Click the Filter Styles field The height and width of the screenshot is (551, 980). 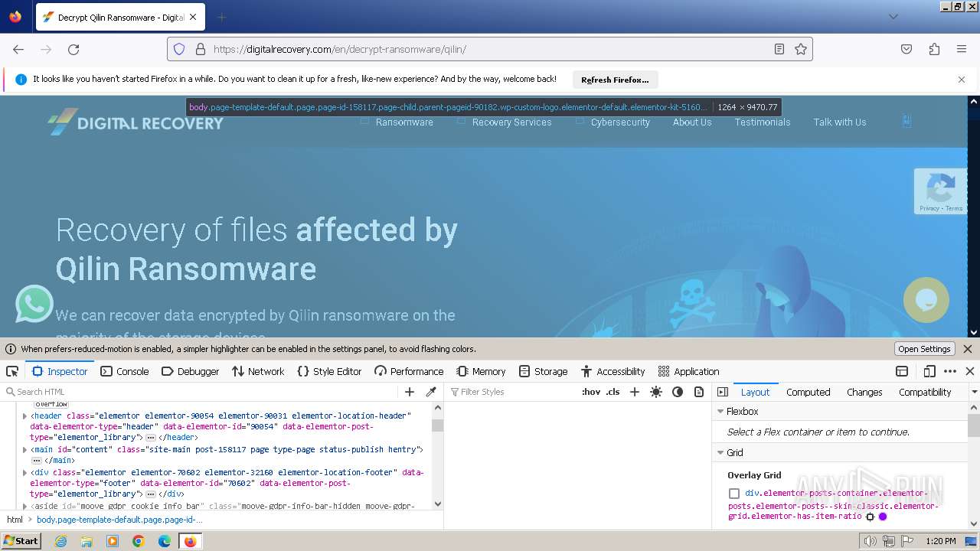(511, 392)
